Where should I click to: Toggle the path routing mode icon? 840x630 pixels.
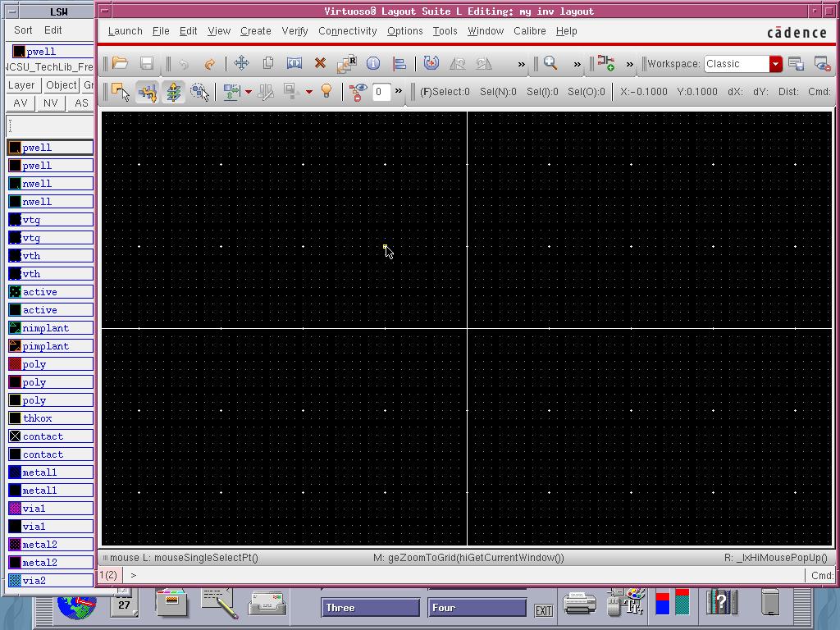[x=148, y=92]
